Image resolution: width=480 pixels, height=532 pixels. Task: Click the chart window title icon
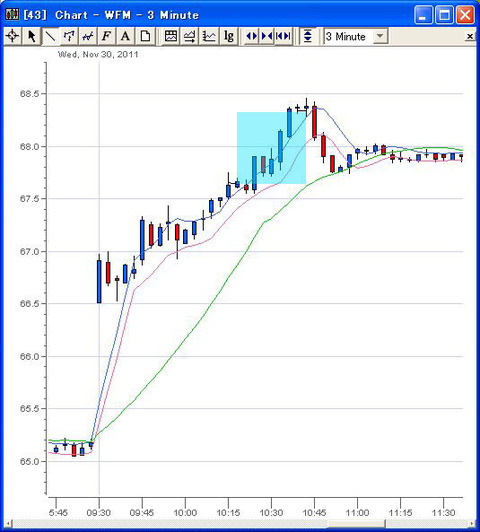[12, 15]
